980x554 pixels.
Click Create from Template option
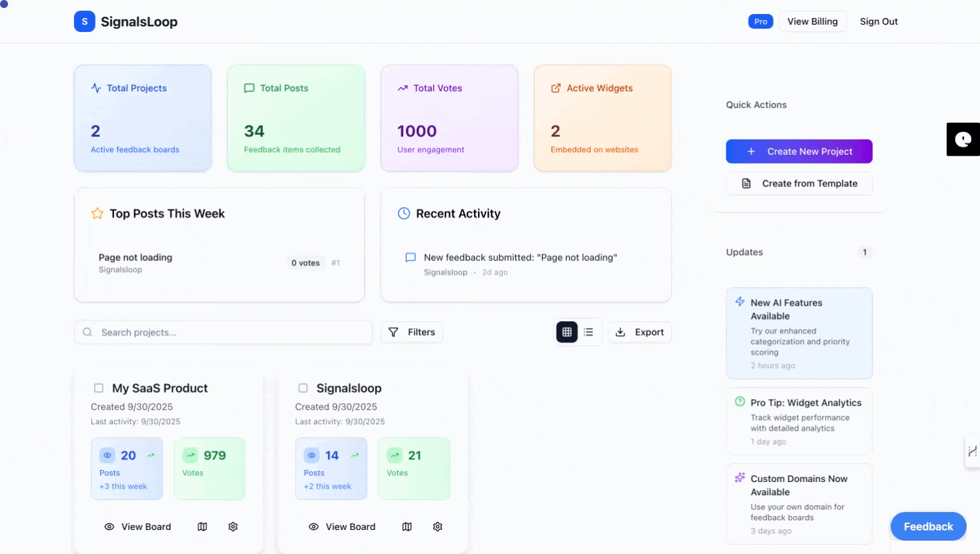coord(799,184)
